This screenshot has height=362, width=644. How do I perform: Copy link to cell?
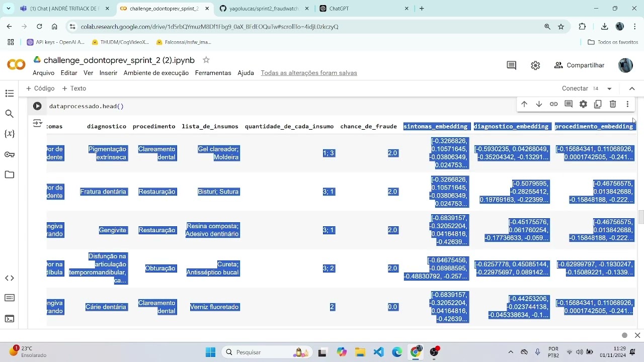(x=553, y=104)
